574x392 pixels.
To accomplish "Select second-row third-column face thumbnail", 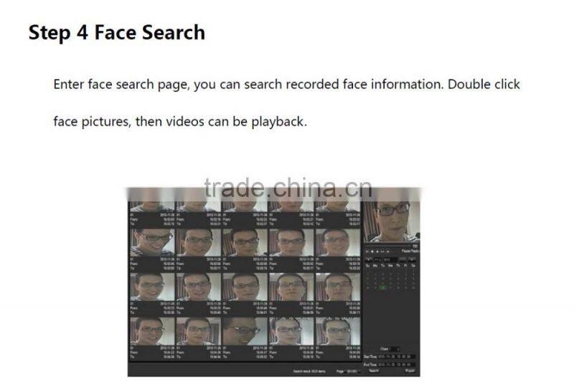I will click(x=245, y=242).
